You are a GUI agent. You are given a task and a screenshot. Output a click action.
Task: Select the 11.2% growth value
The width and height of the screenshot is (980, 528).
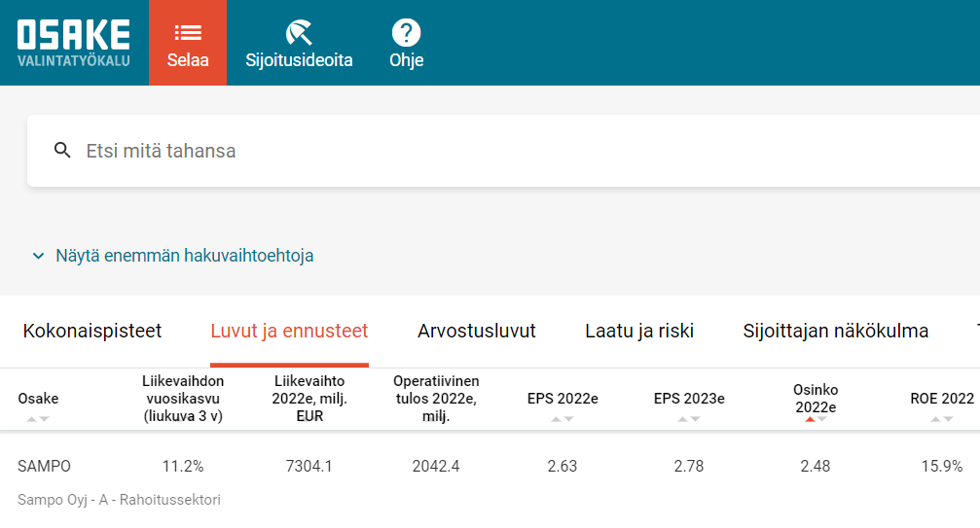click(183, 466)
